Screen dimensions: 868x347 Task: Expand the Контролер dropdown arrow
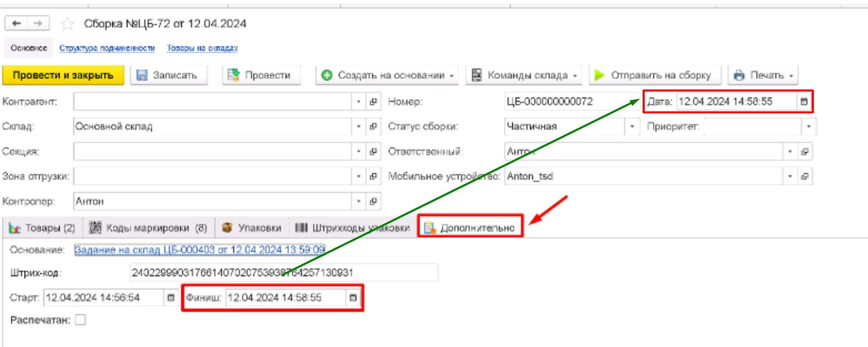click(359, 201)
